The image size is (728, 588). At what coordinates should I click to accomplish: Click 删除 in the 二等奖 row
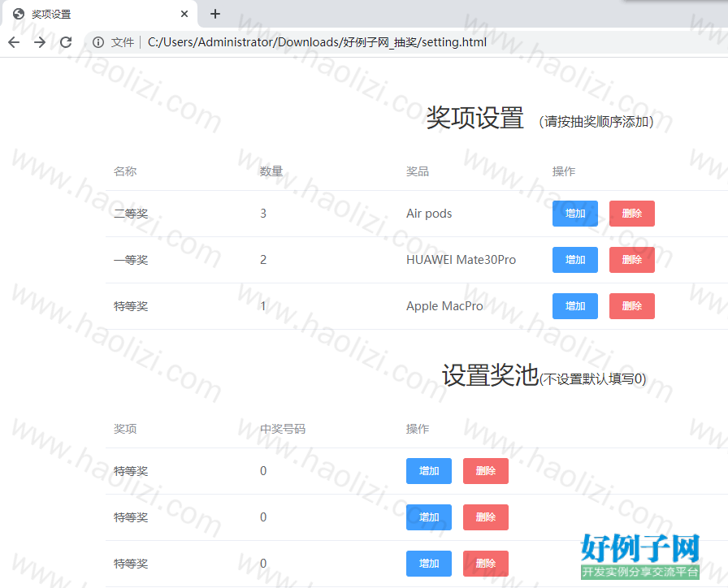(632, 214)
